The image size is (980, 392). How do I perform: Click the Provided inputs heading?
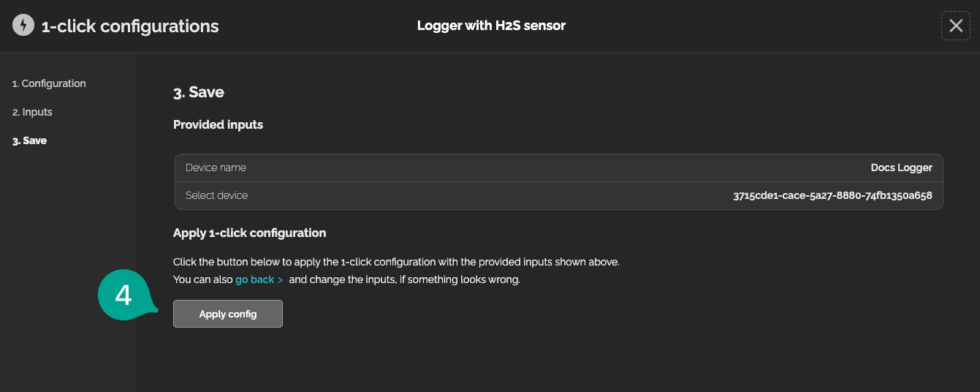point(218,124)
